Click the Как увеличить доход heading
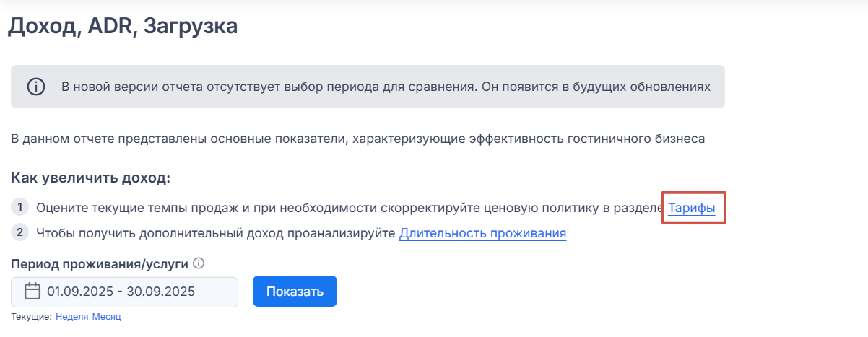 (x=90, y=178)
